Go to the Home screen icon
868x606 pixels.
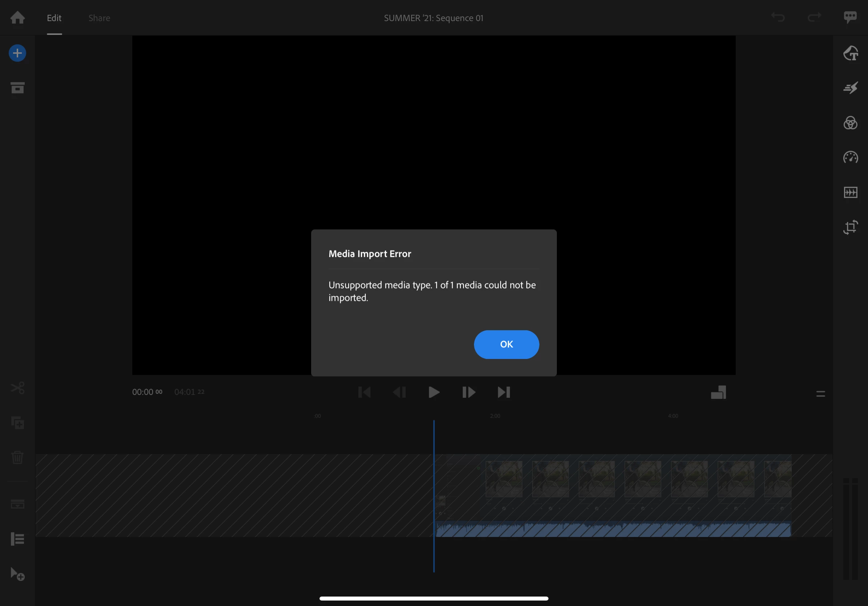[17, 17]
